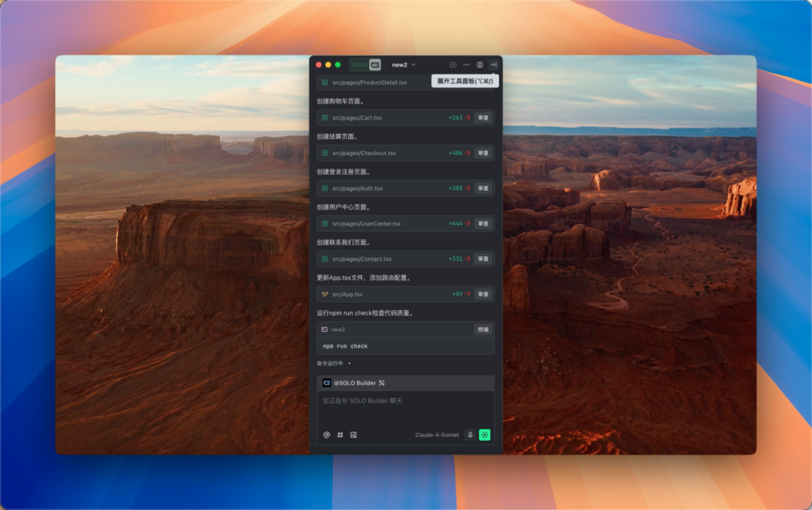The image size is (812, 510).
Task: Click the @ mention icon
Action: click(x=327, y=435)
